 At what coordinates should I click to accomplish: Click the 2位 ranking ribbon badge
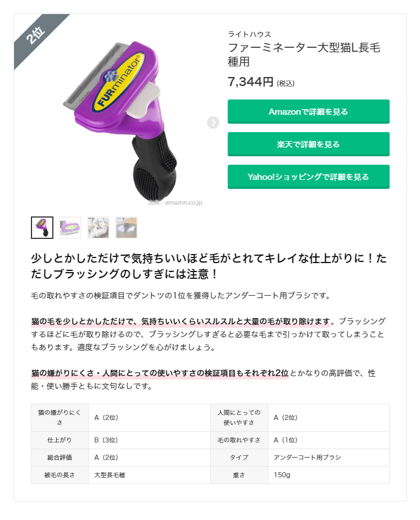[35, 35]
